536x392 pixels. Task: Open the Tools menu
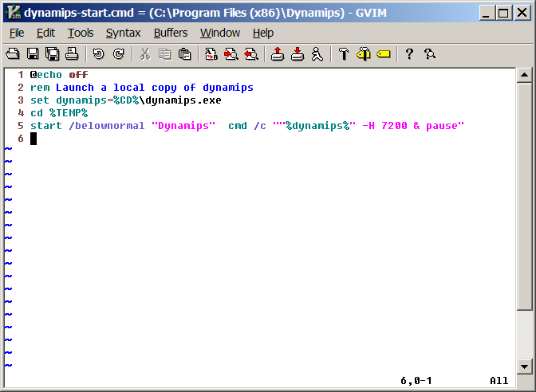point(81,33)
